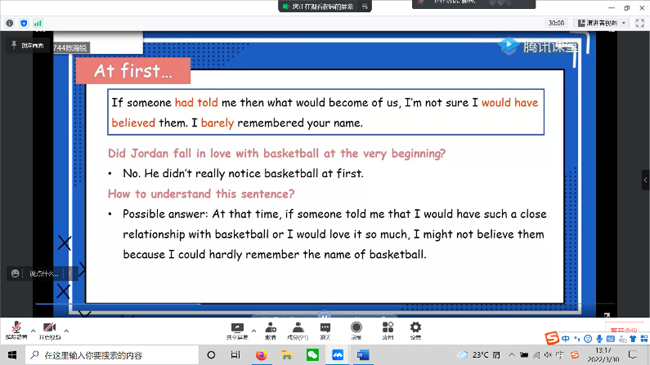The height and width of the screenshot is (365, 650).
Task: Open the Members list icon
Action: pyautogui.click(x=298, y=331)
